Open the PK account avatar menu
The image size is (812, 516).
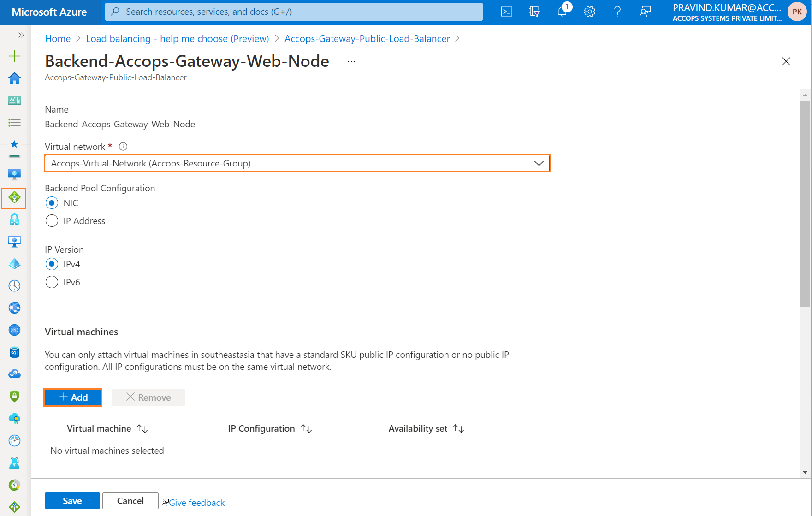[x=797, y=12]
